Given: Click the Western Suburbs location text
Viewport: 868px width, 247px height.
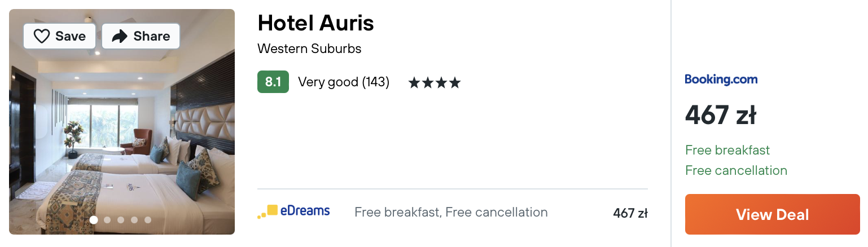Looking at the screenshot, I should click(309, 48).
